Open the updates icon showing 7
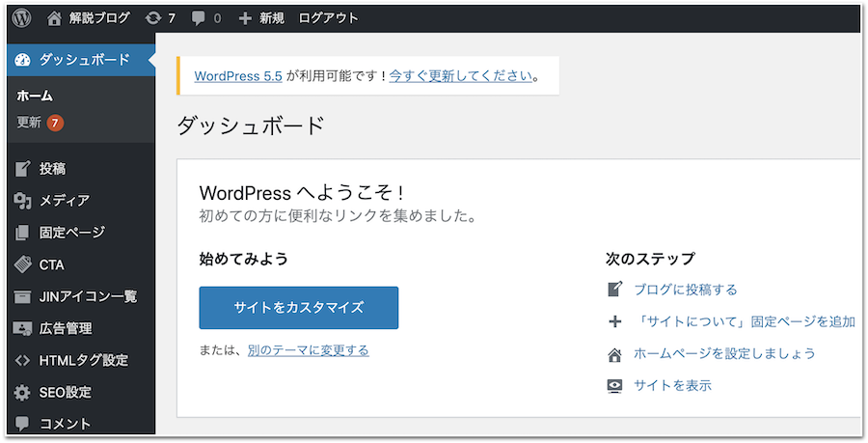868x443 pixels. tap(152, 17)
